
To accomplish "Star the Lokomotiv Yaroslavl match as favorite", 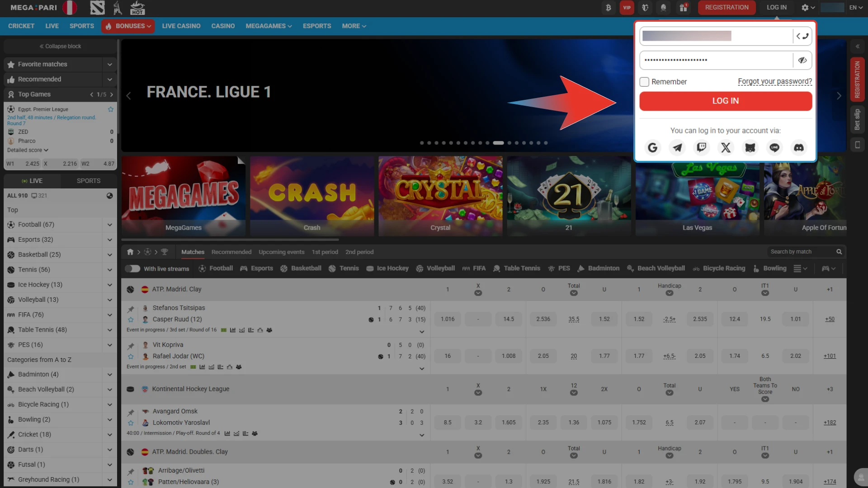I will pyautogui.click(x=131, y=423).
